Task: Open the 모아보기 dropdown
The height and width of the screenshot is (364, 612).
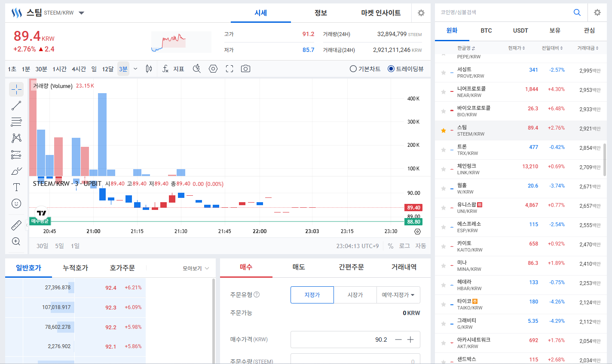Action: coord(196,268)
